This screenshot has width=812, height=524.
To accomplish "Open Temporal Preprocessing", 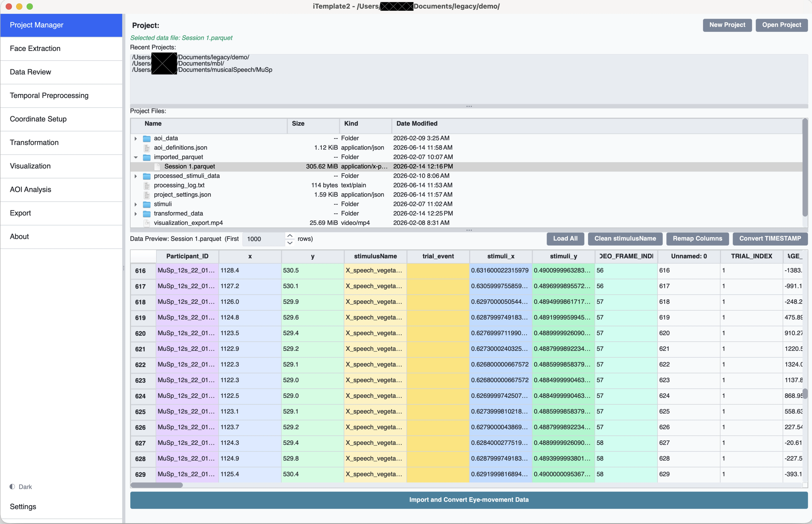I will pos(61,96).
